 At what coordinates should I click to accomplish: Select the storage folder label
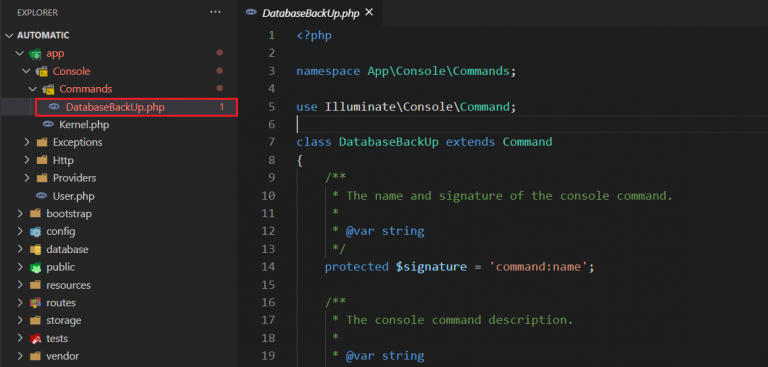pos(64,320)
